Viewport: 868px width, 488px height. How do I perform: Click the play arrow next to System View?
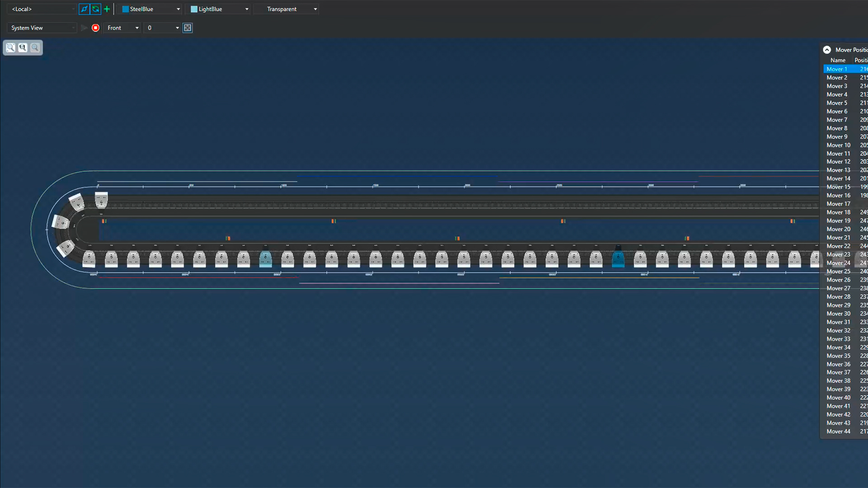(84, 28)
